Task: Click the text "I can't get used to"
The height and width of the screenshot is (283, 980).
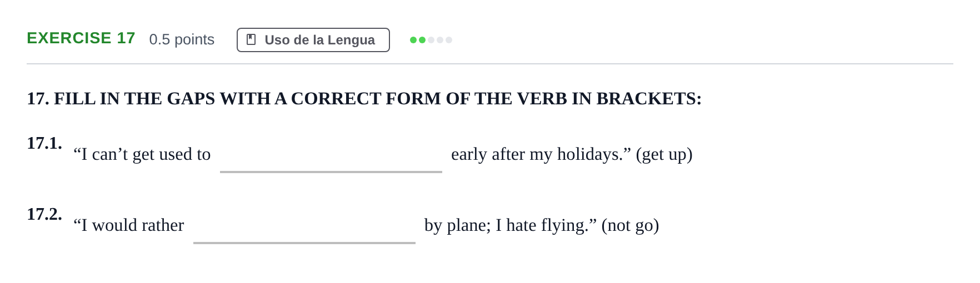Action: [142, 154]
